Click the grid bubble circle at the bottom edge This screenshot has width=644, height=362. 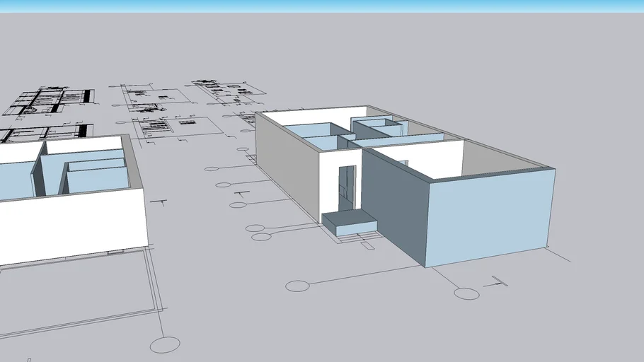tap(165, 345)
